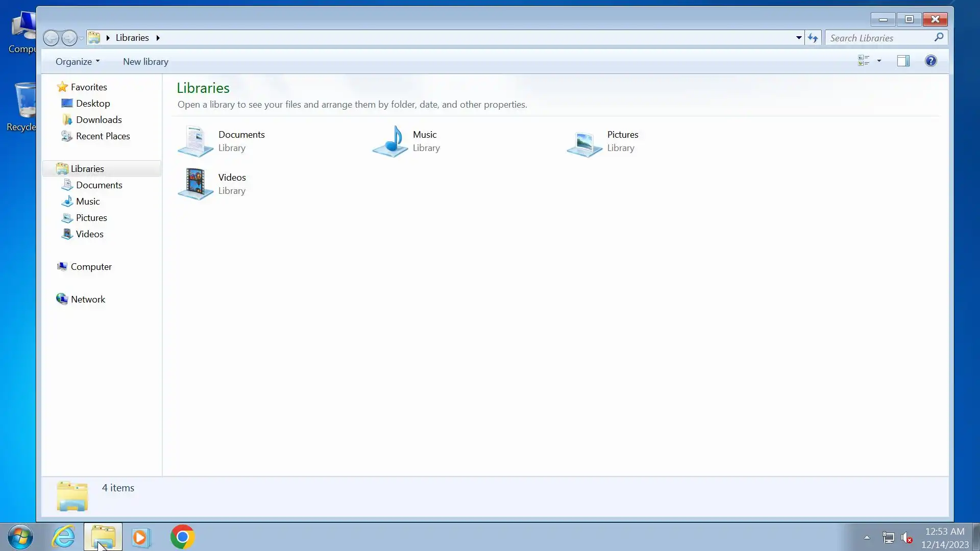Click the blue Help question mark icon
Screen dimensions: 980x551
click(x=930, y=61)
